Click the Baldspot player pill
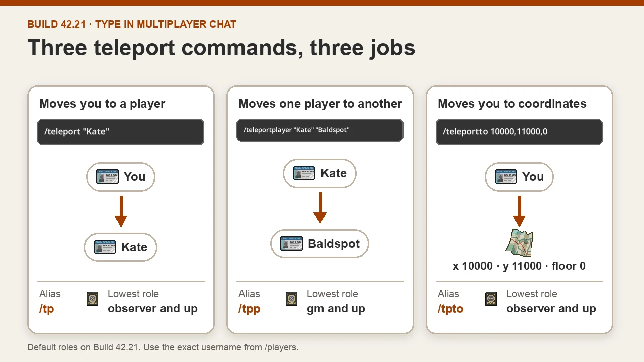Screen dimensions: 644x362 tap(319, 244)
